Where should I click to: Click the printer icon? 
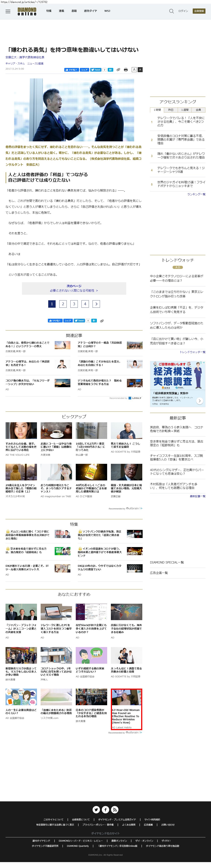pyautogui.click(x=126, y=70)
